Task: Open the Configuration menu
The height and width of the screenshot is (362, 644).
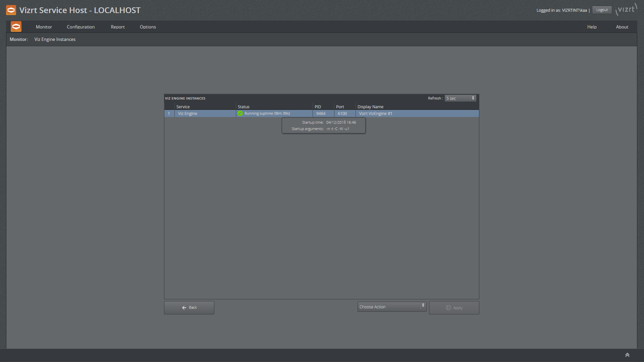Action: click(80, 26)
